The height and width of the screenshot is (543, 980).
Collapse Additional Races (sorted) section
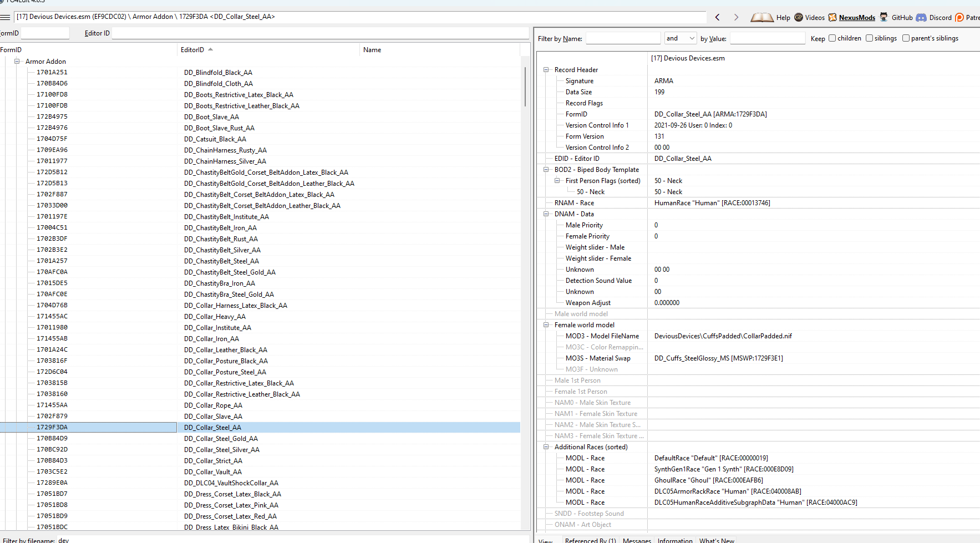[546, 447]
